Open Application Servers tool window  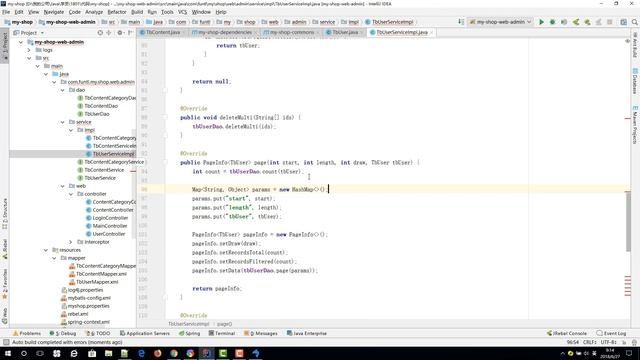click(x=144, y=333)
